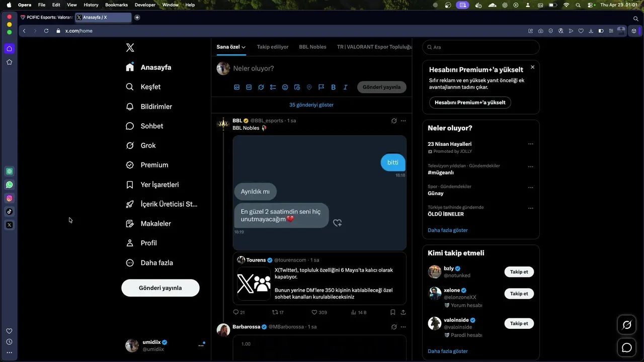Share the BBL post
Screen dimensions: 644x362
click(403, 312)
